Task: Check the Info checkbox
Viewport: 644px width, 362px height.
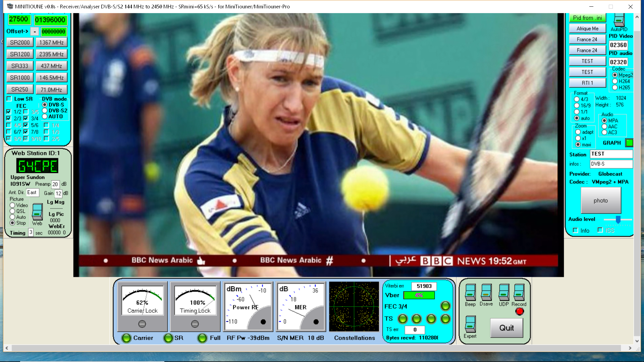Action: (576, 231)
